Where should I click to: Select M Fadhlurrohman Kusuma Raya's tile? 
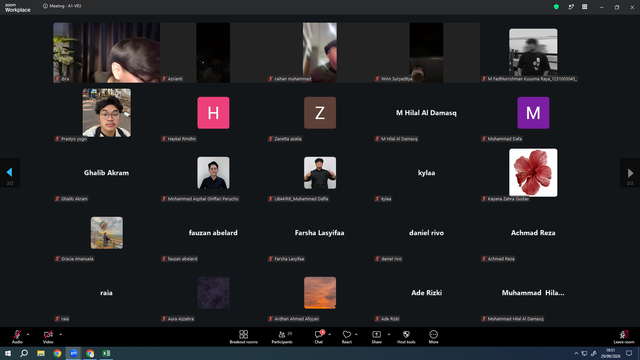coord(533,53)
